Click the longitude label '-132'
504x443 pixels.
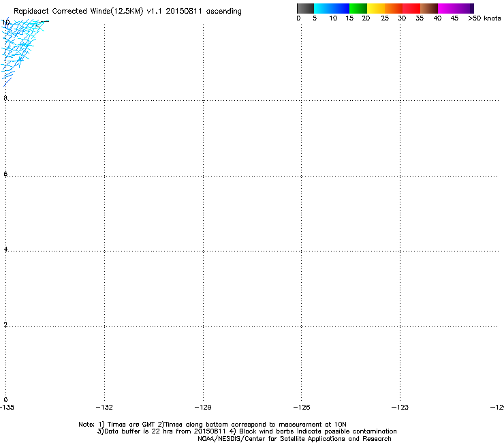(104, 408)
